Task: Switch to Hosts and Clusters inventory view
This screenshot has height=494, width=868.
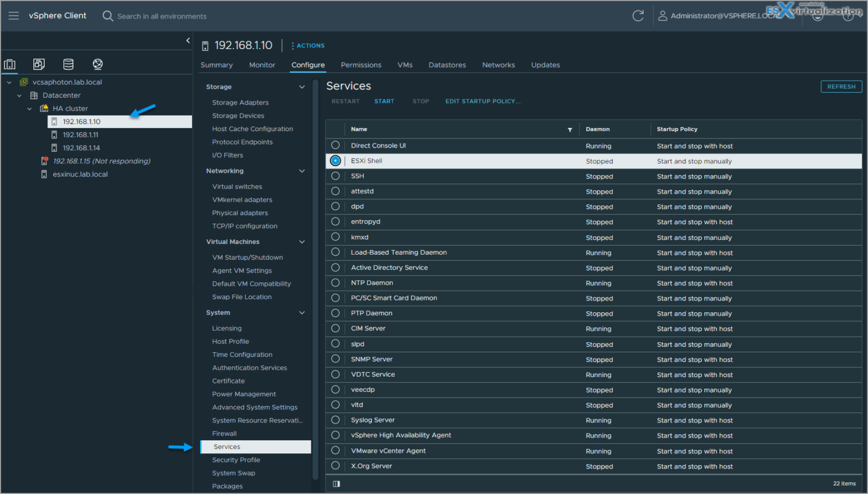Action: pyautogui.click(x=10, y=64)
